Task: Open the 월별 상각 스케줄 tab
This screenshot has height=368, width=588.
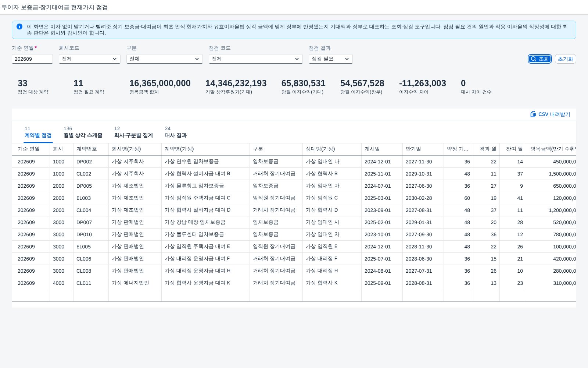Action: pyautogui.click(x=83, y=132)
